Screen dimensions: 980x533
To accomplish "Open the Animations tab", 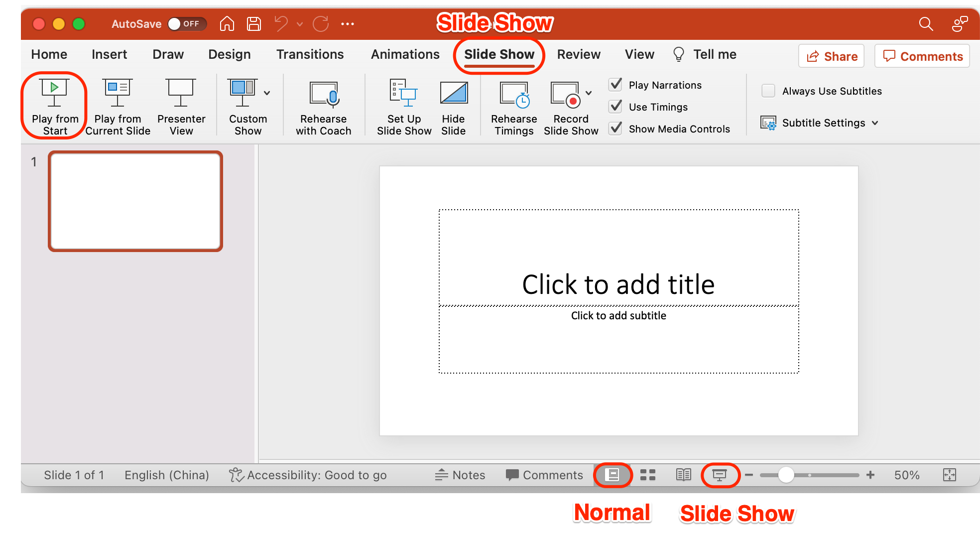I will 405,54.
